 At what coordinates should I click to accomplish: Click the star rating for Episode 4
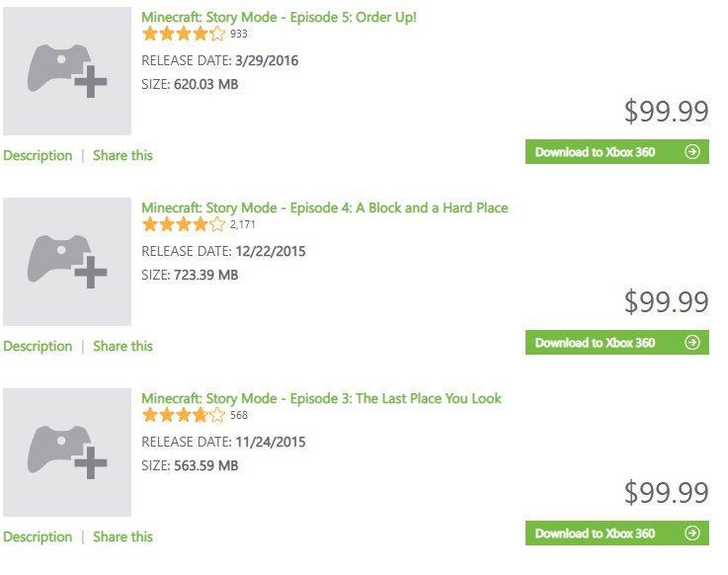(x=184, y=225)
